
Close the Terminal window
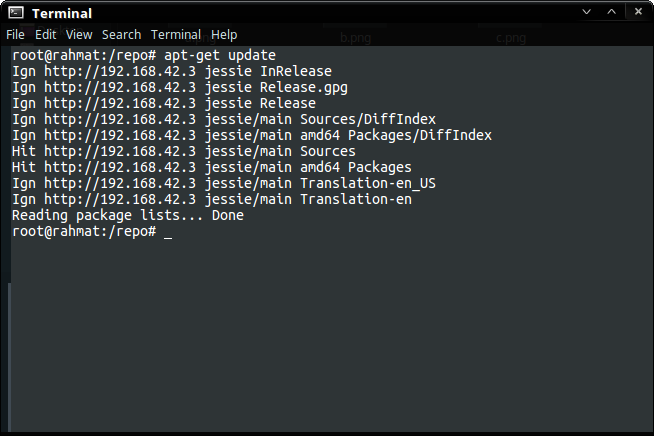coord(638,11)
